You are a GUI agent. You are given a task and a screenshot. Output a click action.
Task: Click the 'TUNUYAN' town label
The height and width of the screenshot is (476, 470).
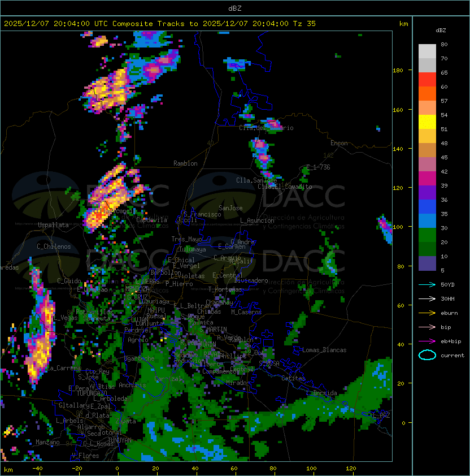[x=120, y=440]
